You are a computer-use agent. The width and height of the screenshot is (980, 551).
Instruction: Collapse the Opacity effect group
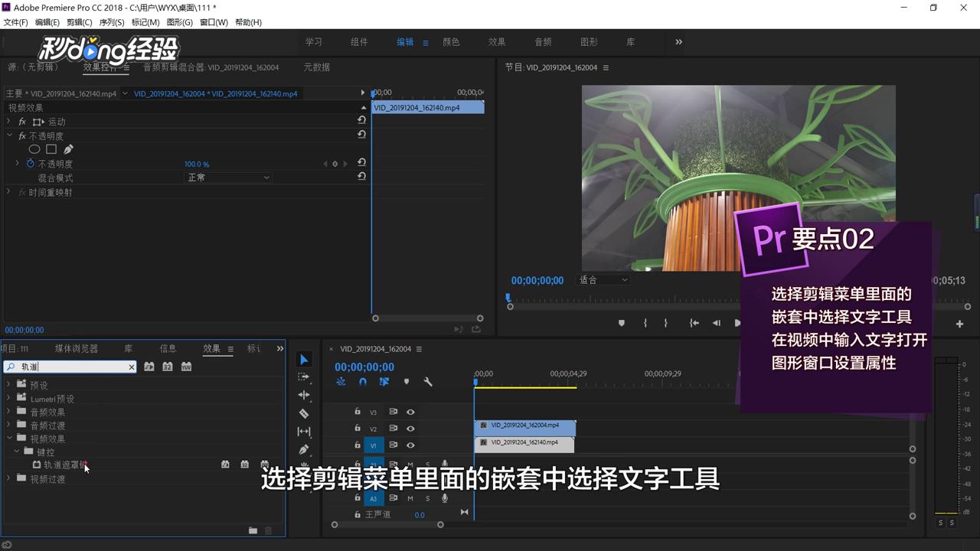[x=9, y=135]
